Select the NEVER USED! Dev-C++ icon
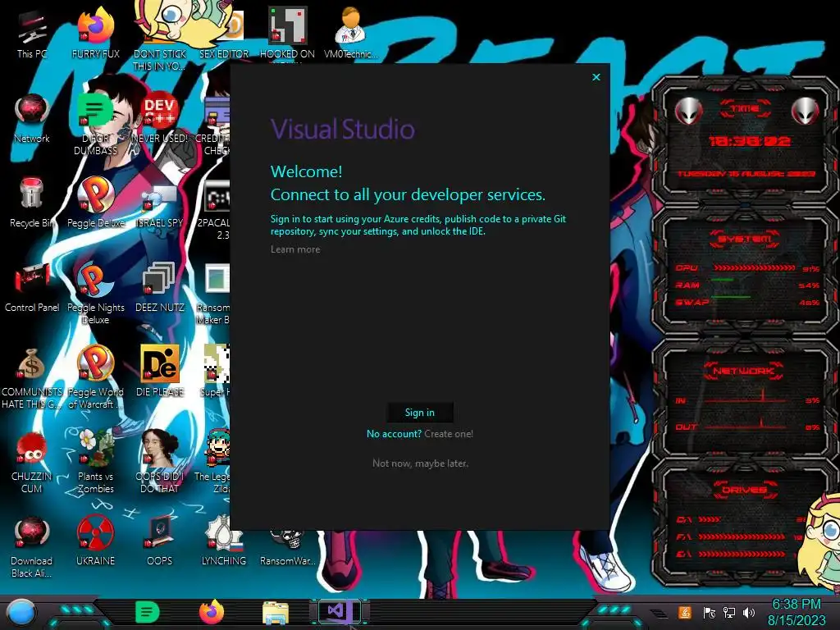This screenshot has height=630, width=840. [160, 119]
